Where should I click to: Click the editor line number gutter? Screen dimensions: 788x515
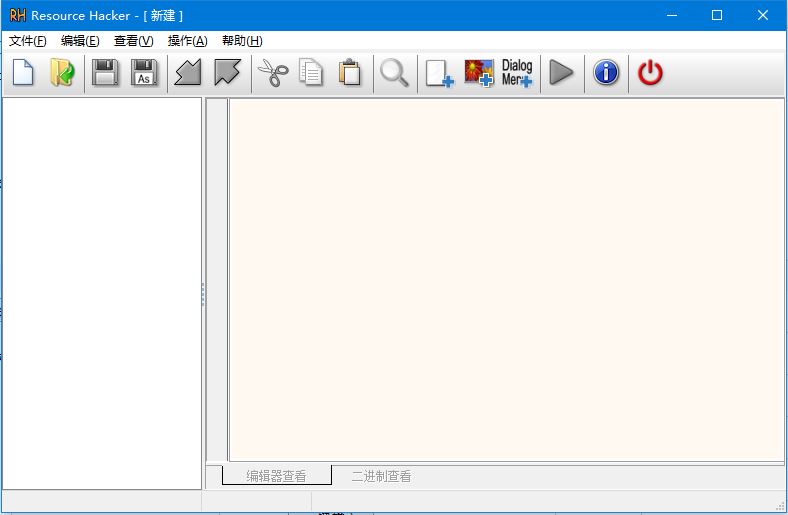(217, 280)
